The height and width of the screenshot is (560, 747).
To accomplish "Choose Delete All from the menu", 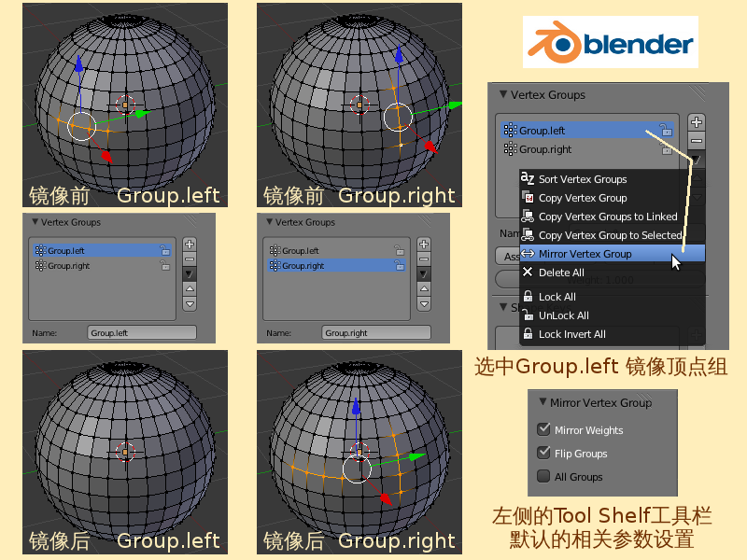I will [612, 273].
